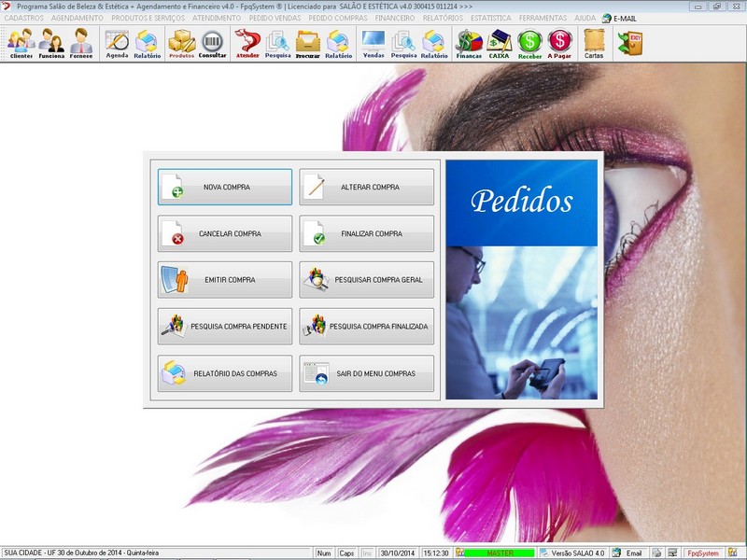Open the PEDIDO VENDAS menu

pyautogui.click(x=275, y=18)
